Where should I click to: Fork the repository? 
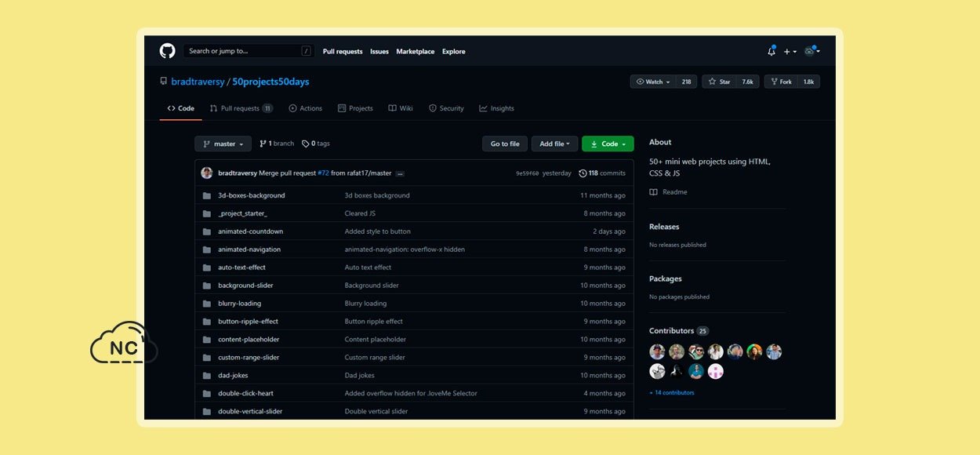(781, 82)
